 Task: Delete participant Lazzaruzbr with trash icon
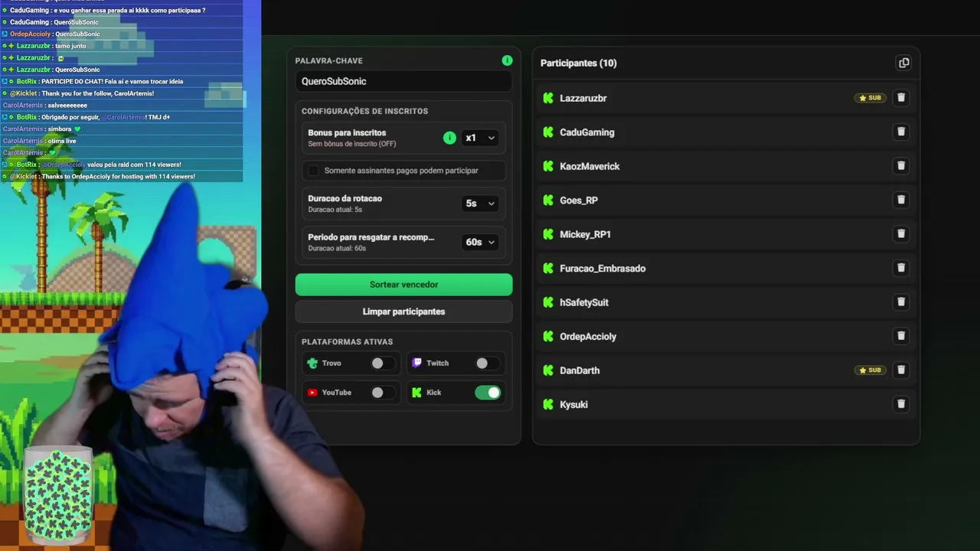[901, 98]
